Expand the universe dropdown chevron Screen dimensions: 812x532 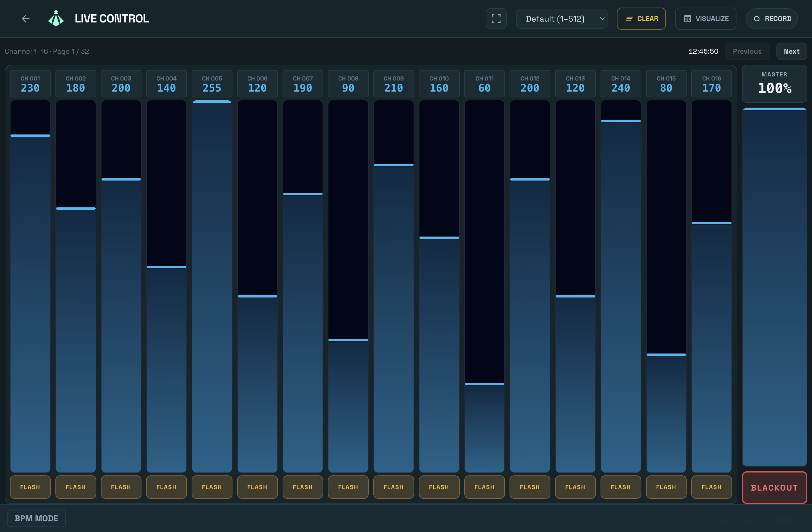(x=602, y=19)
